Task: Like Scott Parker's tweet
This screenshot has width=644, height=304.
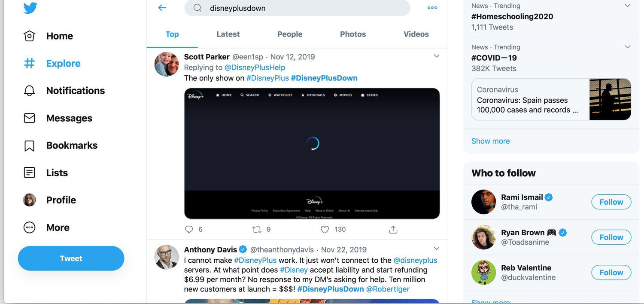Action: pos(325,229)
